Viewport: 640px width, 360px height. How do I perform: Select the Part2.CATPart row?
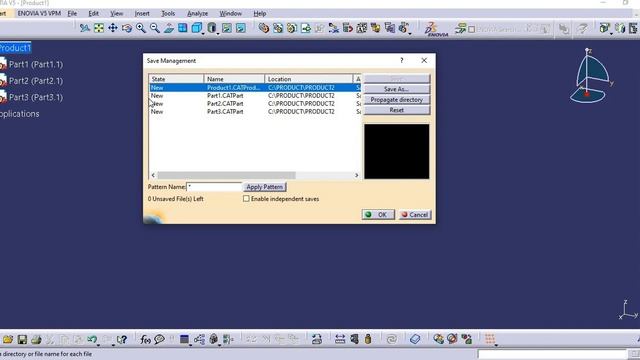click(x=255, y=104)
